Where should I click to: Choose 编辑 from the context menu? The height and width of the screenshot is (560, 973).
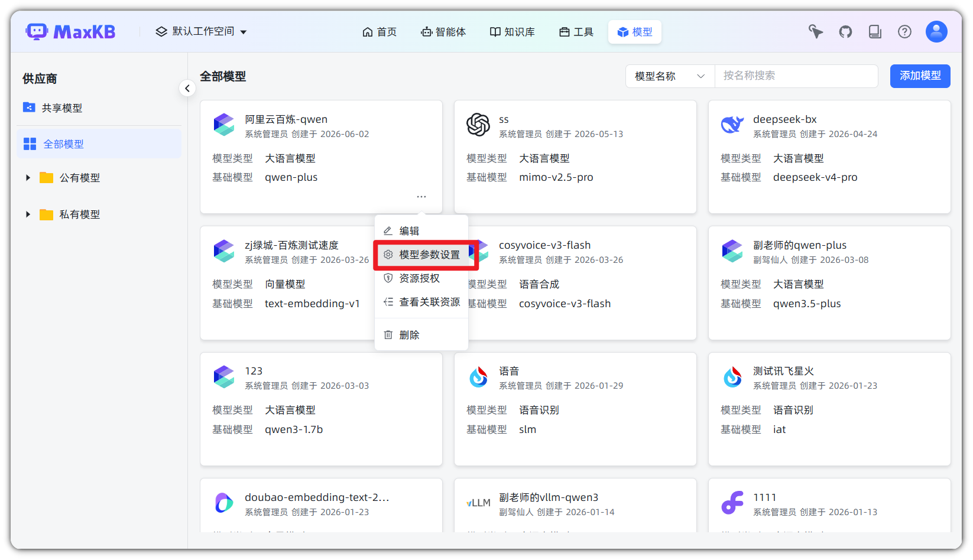(421, 231)
